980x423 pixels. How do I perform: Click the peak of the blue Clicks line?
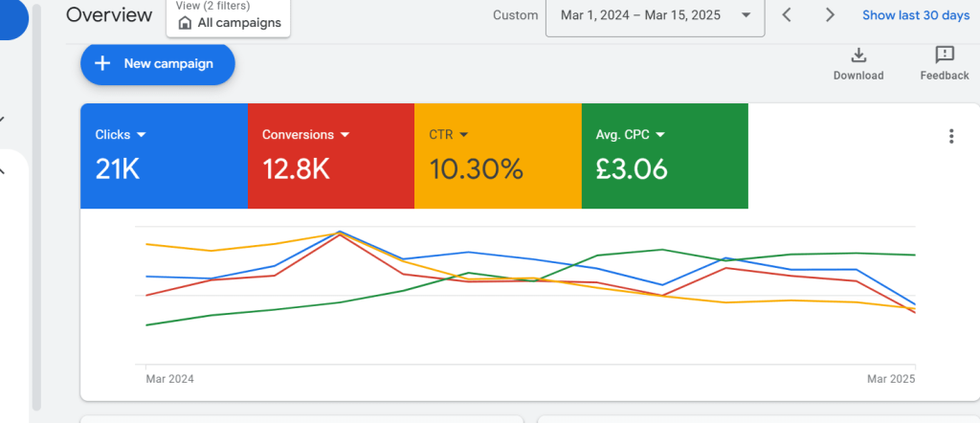[340, 232]
